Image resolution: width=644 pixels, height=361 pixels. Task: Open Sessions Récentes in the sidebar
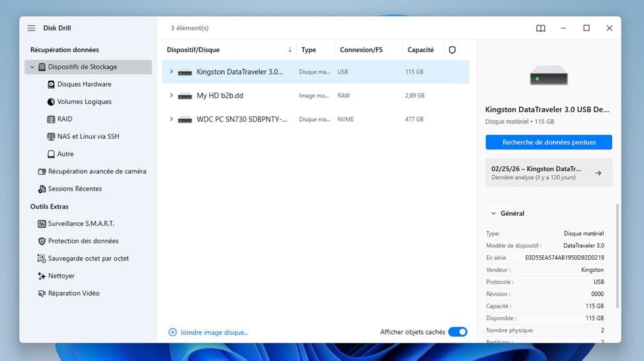(70, 188)
